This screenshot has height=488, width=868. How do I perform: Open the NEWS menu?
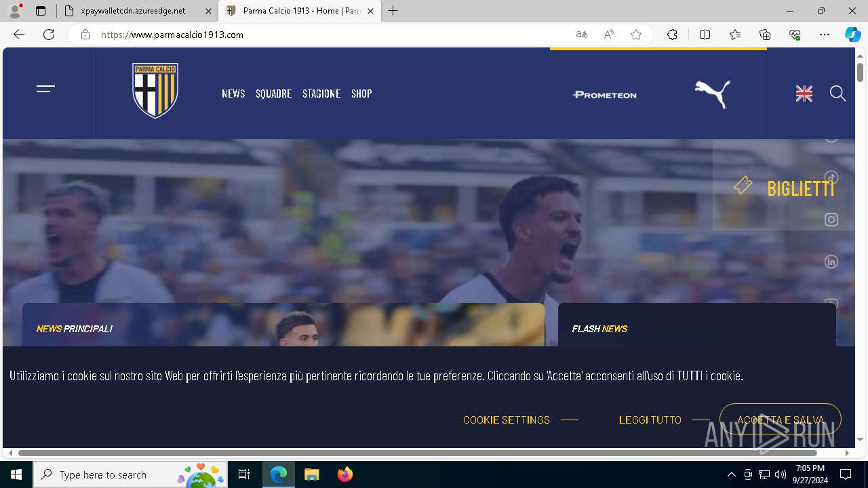(233, 94)
